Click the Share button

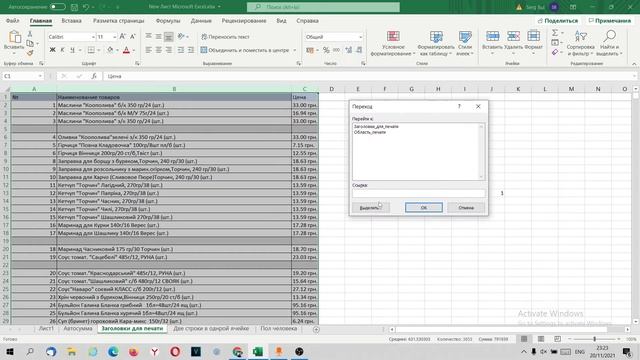[x=558, y=20]
